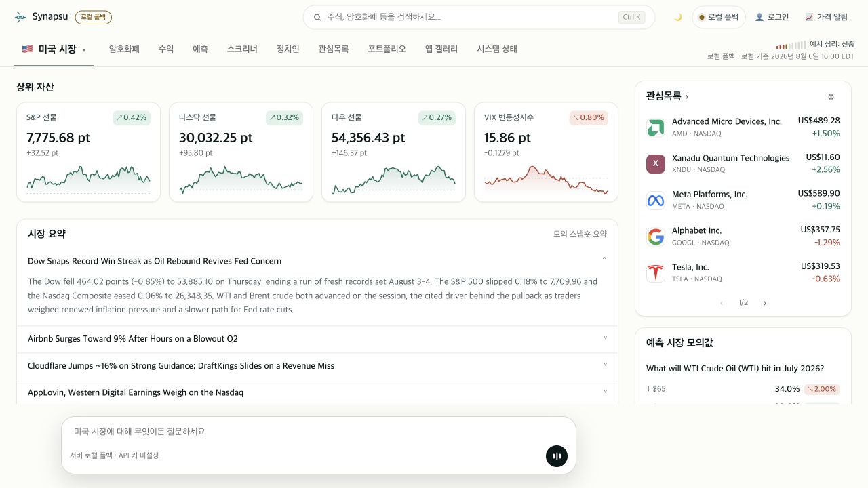Switch to the 포트폴리오 tab
This screenshot has width=868, height=488.
(387, 49)
